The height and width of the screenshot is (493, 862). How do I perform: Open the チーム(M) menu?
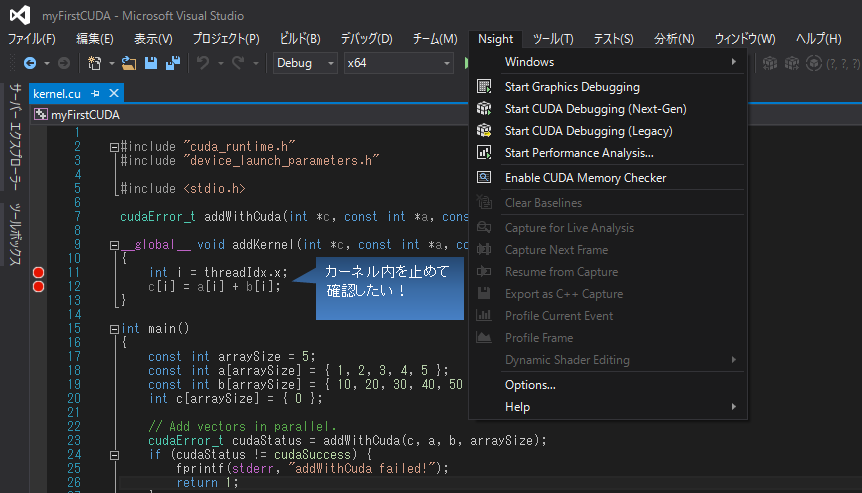coord(435,38)
